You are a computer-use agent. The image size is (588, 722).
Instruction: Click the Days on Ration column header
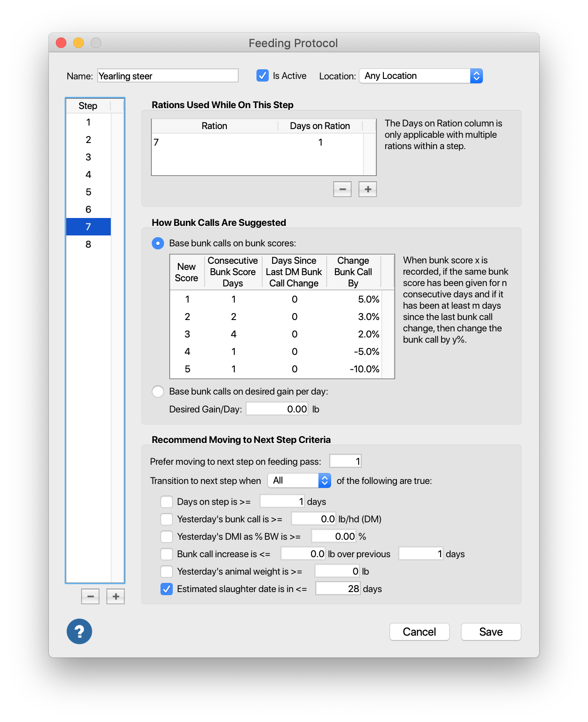pyautogui.click(x=320, y=126)
